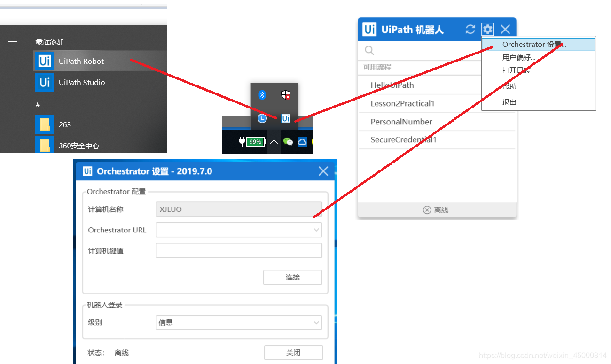Screen dimensions: 611x364
Task: Open settings gear in UiPath 机器人 window
Action: tap(488, 29)
